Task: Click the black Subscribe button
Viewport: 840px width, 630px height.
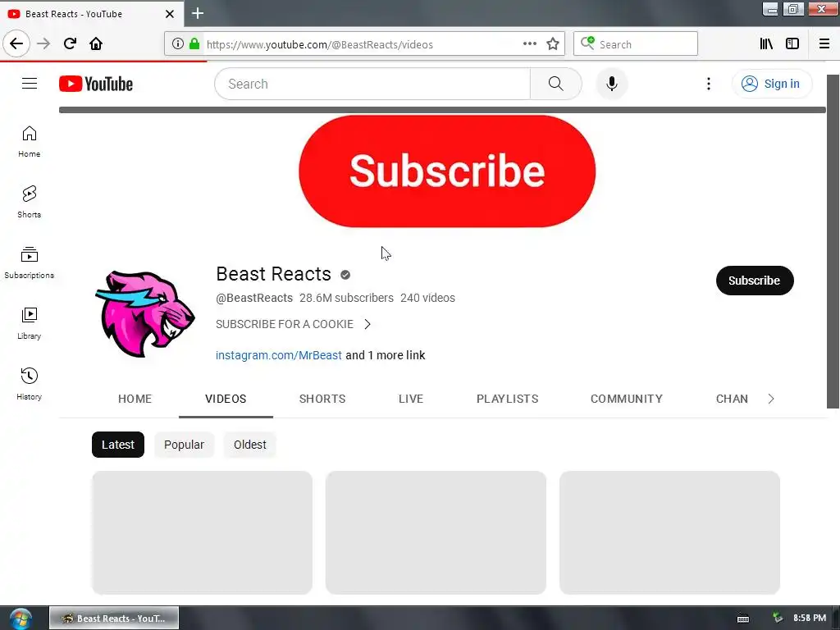Action: point(755,281)
